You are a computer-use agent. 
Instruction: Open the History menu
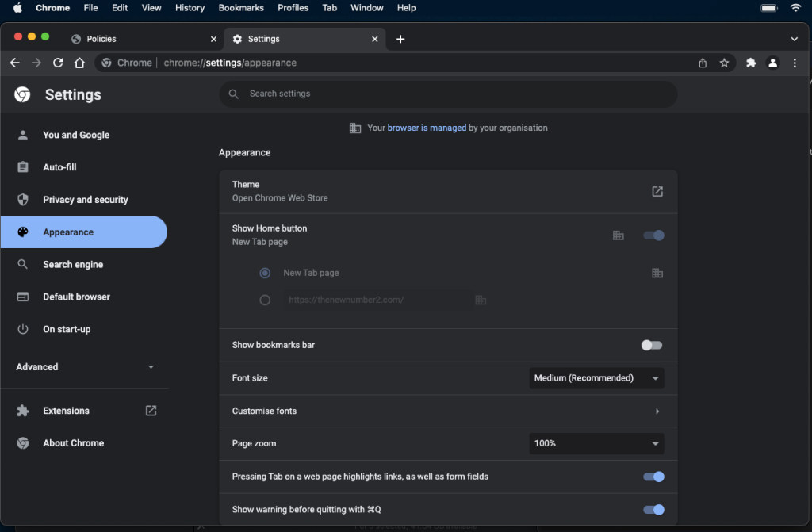pos(190,8)
